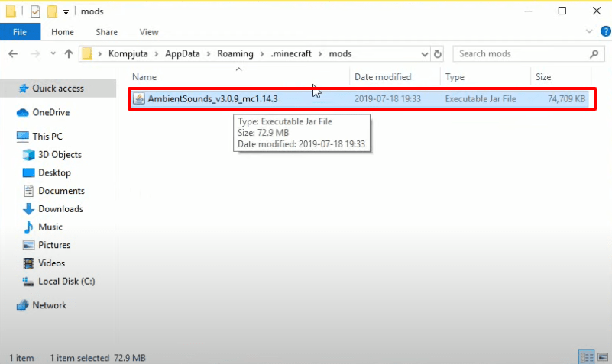
Task: Go back with the Back arrow
Action: 13,53
